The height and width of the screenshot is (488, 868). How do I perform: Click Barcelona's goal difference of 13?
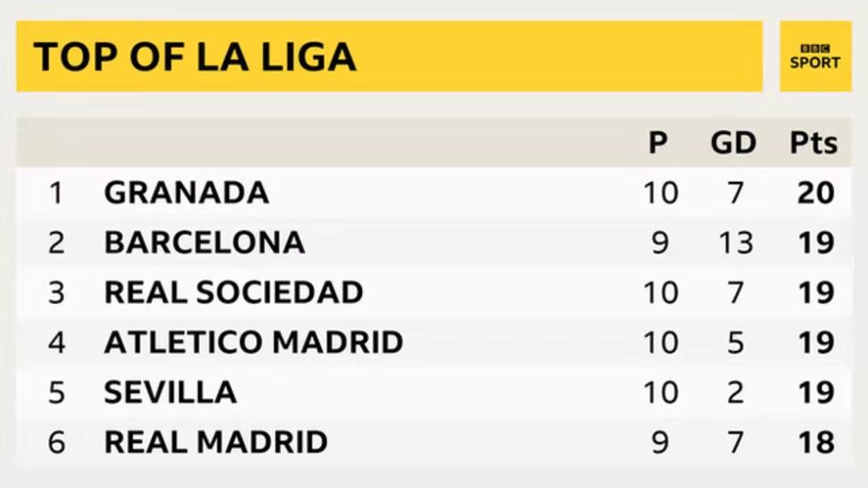coord(735,242)
